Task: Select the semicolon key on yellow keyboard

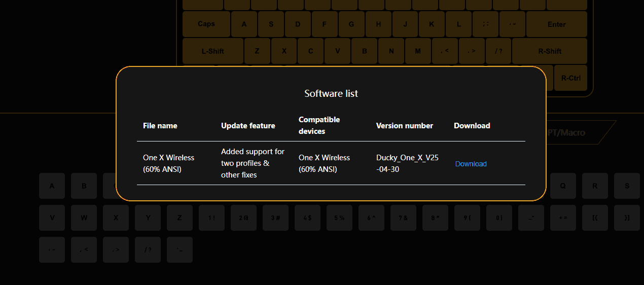Action: coord(486,24)
